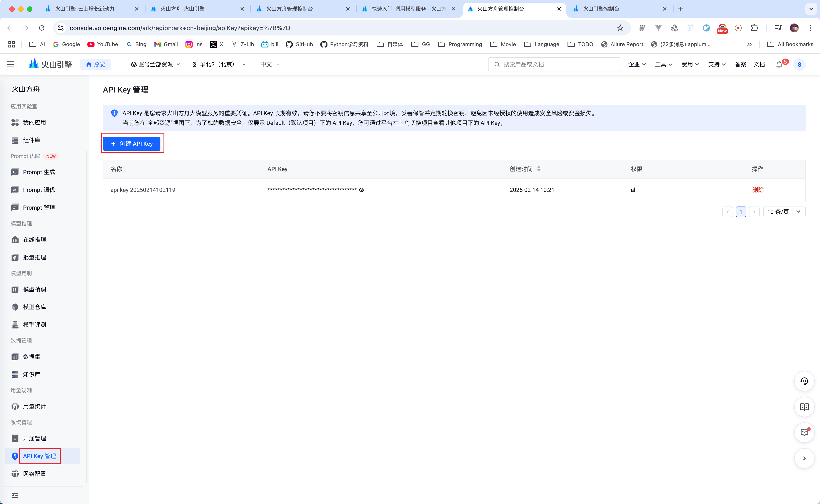Screen dimensions: 820x504
Task: Click the right-chevron floating button
Action: point(804,458)
